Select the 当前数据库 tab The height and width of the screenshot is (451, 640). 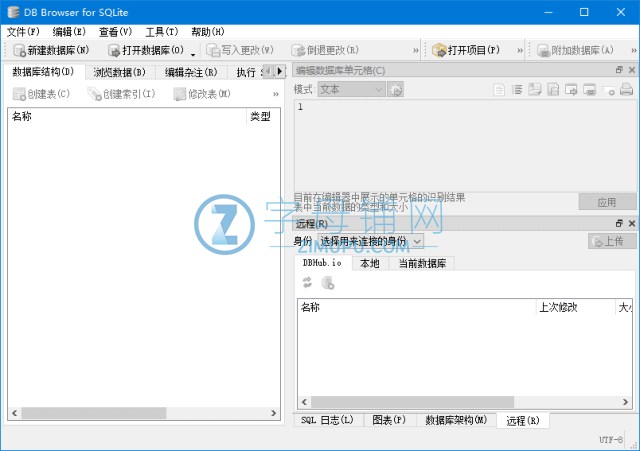[422, 263]
